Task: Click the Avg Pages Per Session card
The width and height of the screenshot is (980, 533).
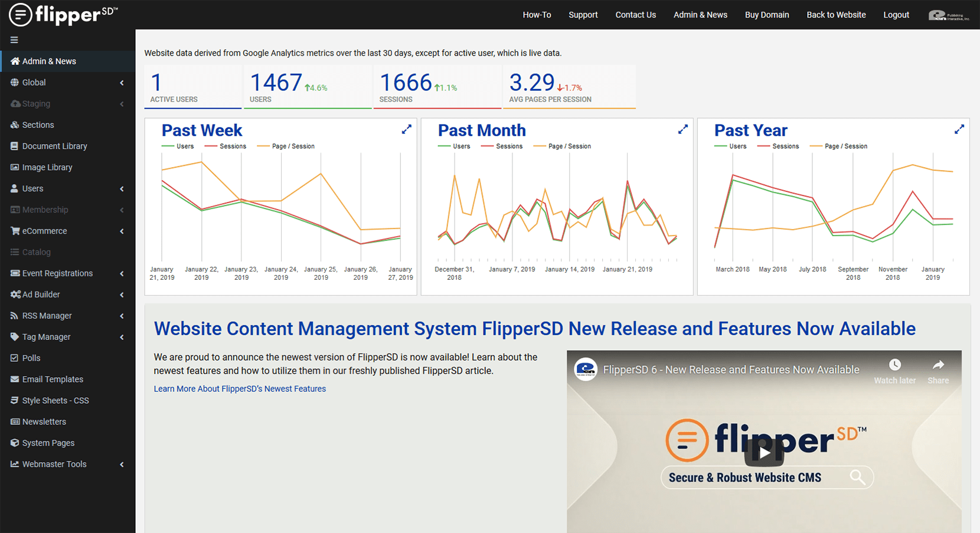Action: pos(569,87)
